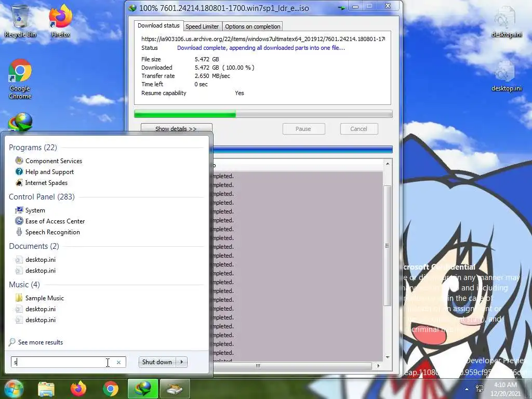Cancel the download
The width and height of the screenshot is (532, 399).
point(358,129)
